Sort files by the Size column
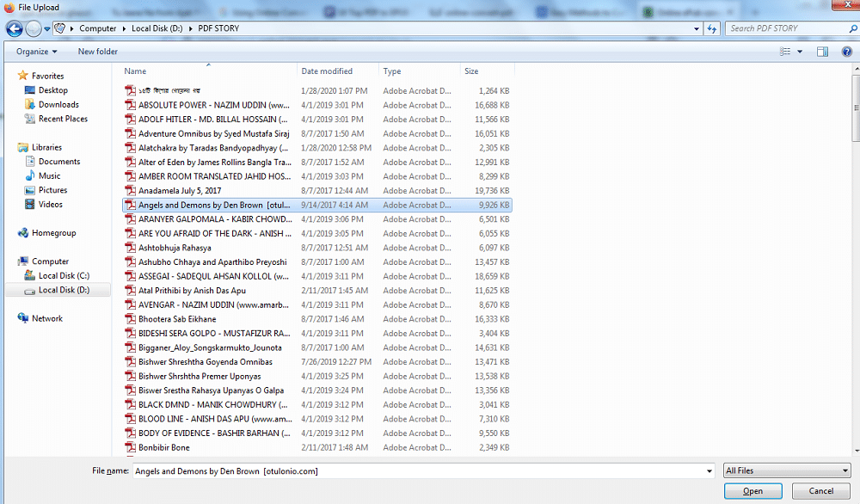The width and height of the screenshot is (860, 504). coord(471,71)
